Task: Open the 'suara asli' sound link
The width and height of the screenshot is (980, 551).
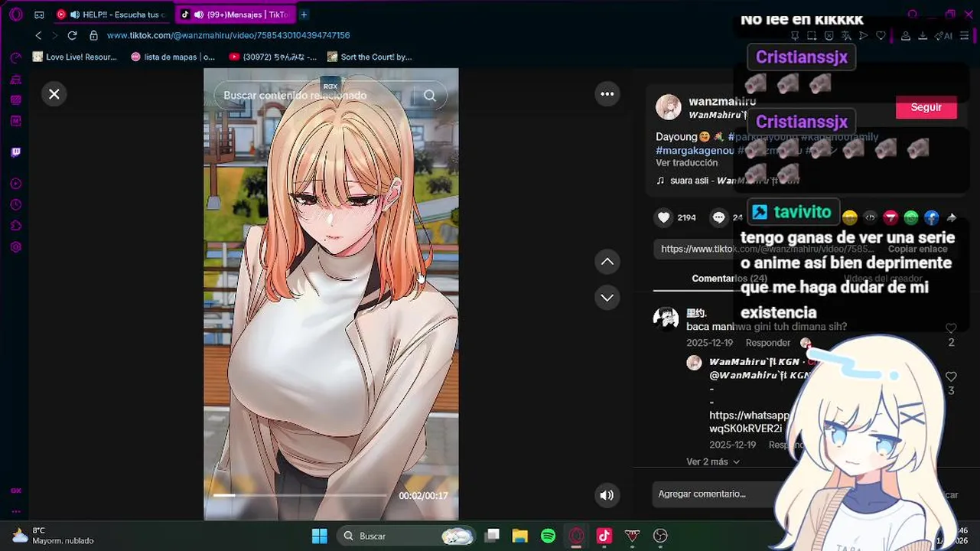Action: click(728, 181)
